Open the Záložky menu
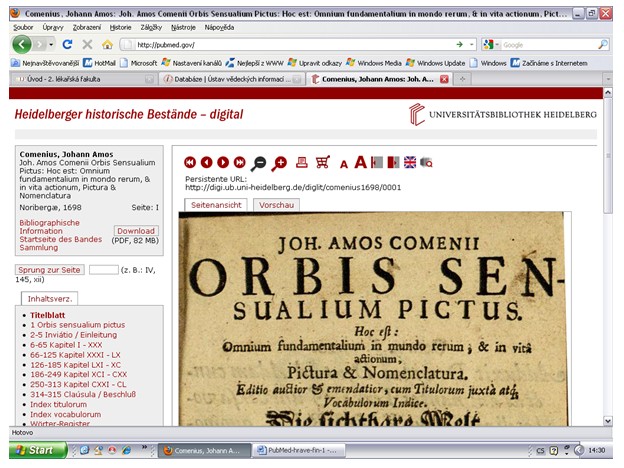The height and width of the screenshot is (468, 624). point(151,27)
